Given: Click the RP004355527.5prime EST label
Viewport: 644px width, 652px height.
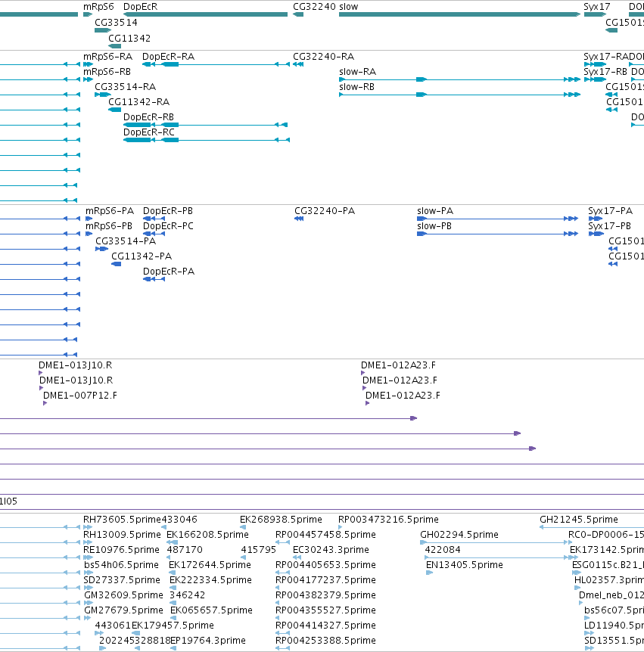Looking at the screenshot, I should 325,610.
